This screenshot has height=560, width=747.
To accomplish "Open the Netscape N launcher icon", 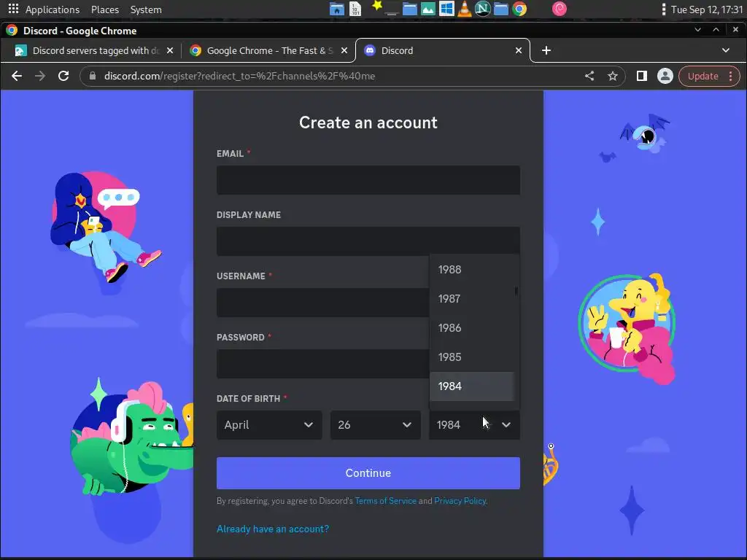I will [483, 9].
